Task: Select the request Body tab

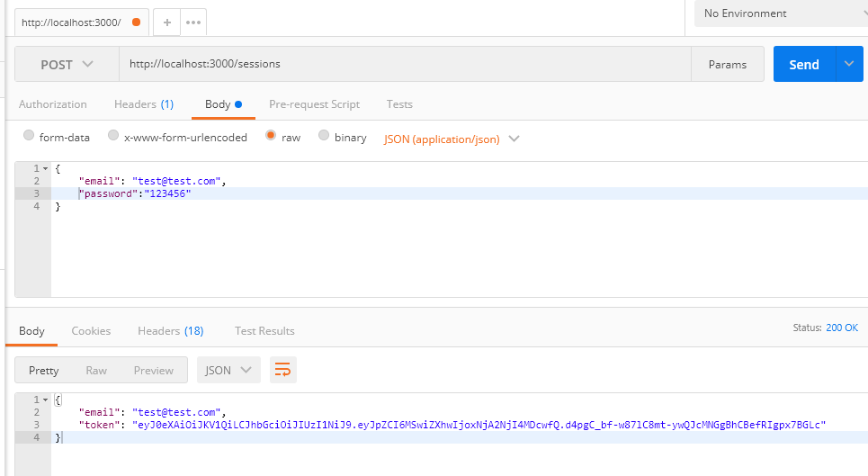Action: click(x=223, y=104)
